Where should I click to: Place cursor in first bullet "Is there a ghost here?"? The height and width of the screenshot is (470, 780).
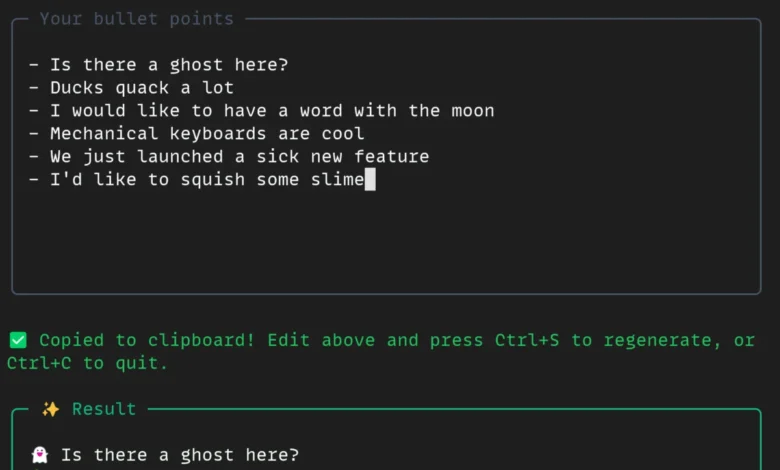click(x=170, y=65)
